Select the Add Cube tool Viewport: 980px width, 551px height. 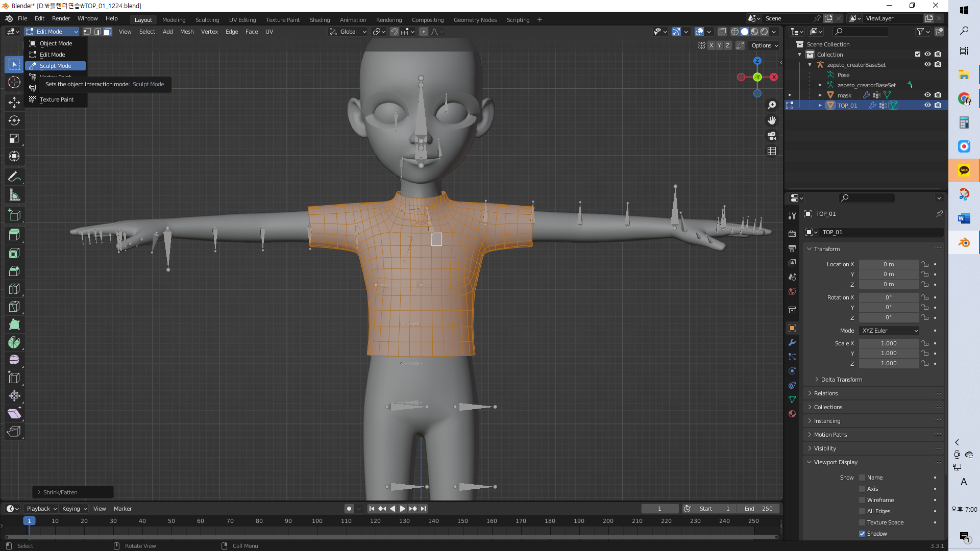click(14, 215)
